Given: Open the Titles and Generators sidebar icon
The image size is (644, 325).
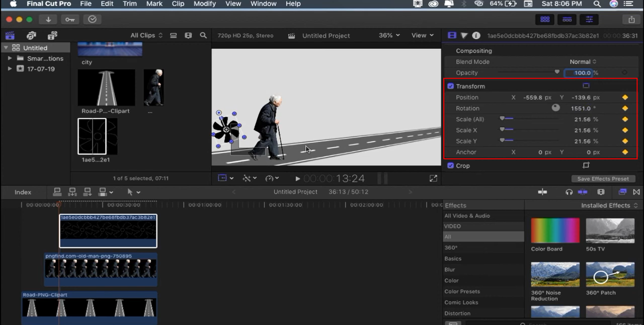Looking at the screenshot, I should tap(52, 36).
